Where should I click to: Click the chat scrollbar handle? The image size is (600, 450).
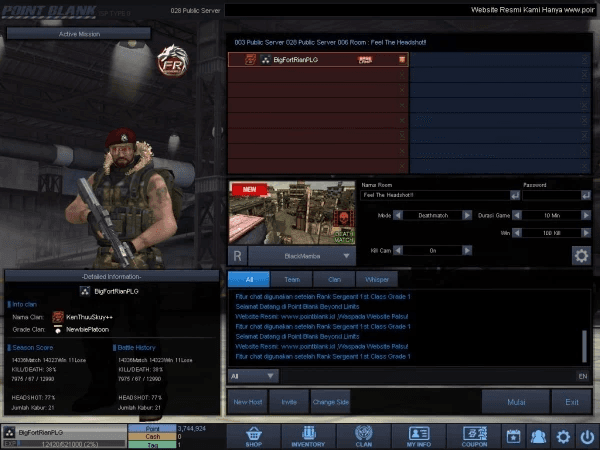584,346
